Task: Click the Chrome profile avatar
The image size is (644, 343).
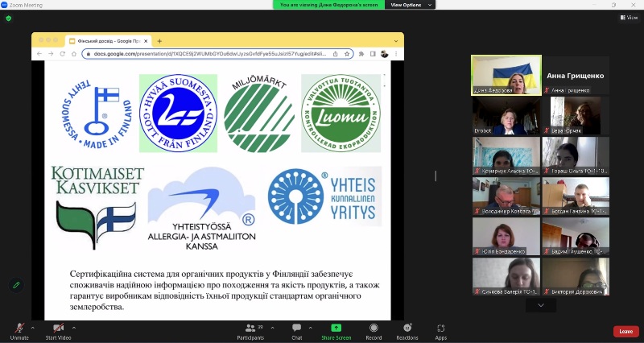Action: click(385, 54)
